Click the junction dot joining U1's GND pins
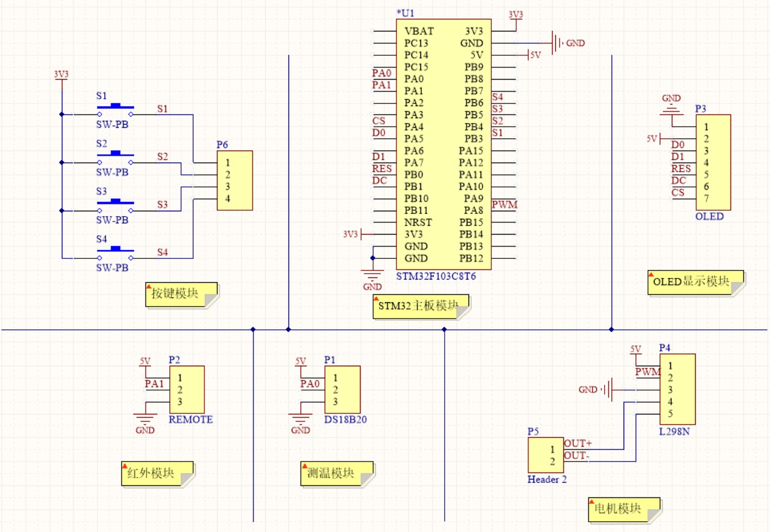The width and height of the screenshot is (770, 532). pos(373,258)
